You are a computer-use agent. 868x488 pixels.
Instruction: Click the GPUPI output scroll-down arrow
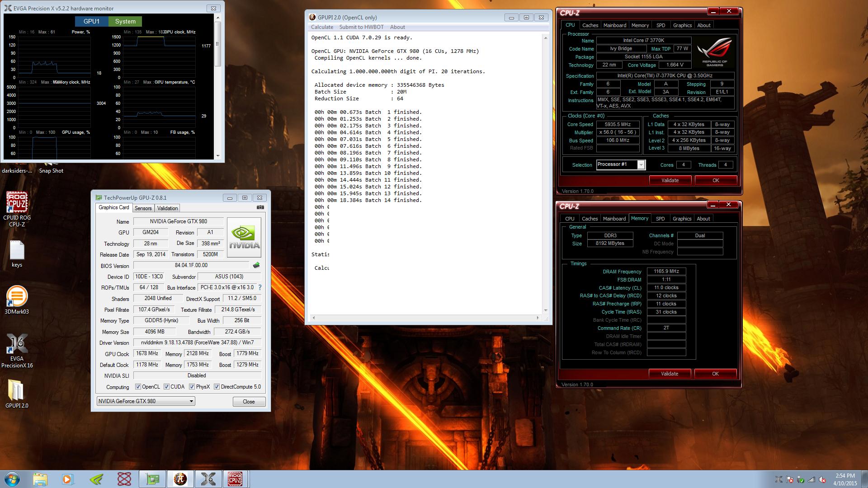(546, 310)
